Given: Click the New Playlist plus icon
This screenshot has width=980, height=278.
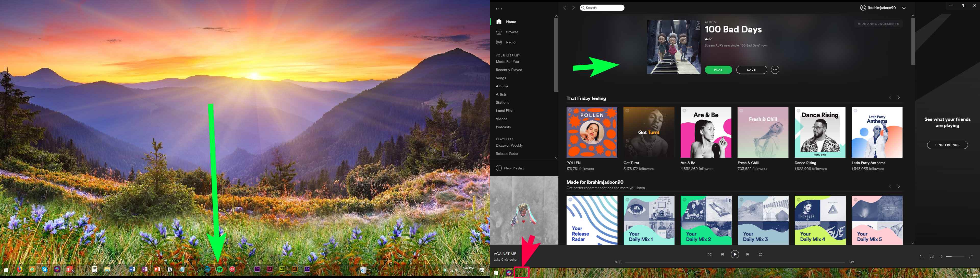Looking at the screenshot, I should (x=499, y=168).
